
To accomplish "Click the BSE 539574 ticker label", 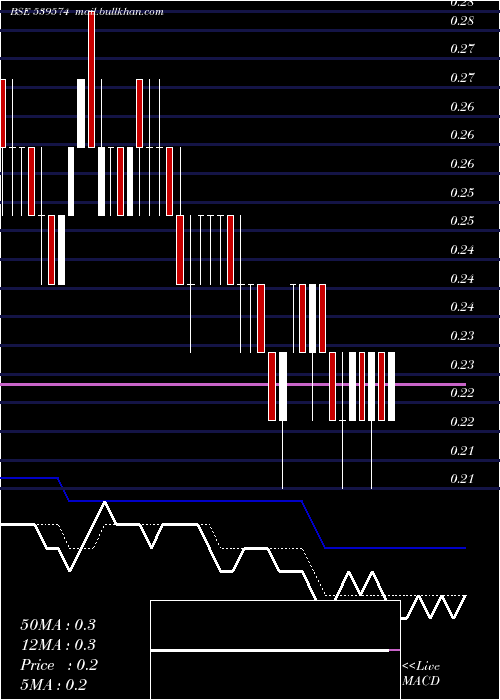I will (x=40, y=12).
